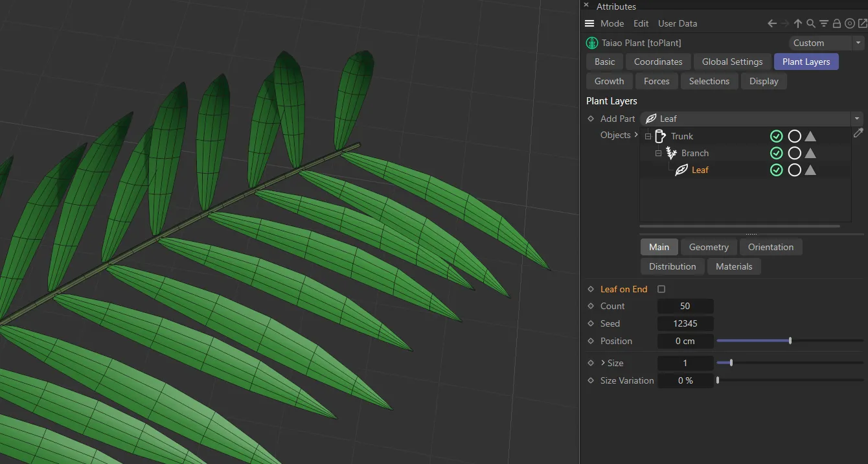868x464 pixels.
Task: Open the Distribution settings tab
Action: point(672,266)
